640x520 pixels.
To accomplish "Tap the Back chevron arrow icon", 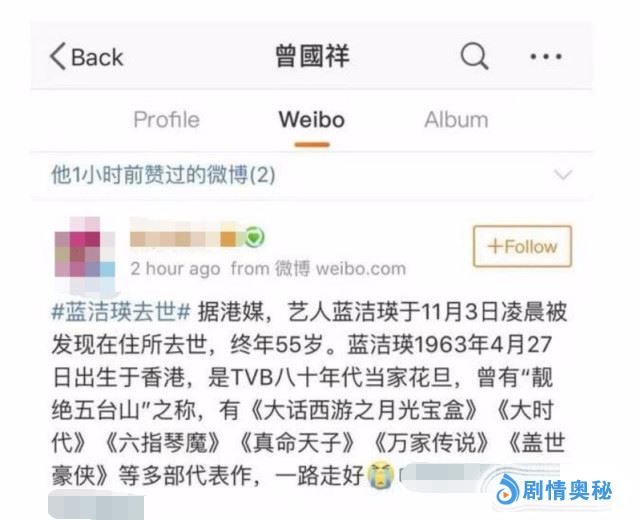I will tap(58, 56).
